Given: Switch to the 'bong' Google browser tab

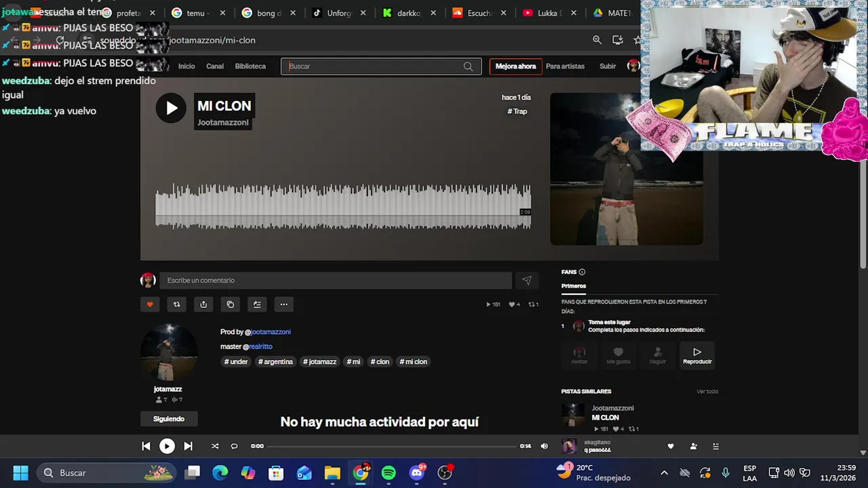Looking at the screenshot, I should [269, 13].
